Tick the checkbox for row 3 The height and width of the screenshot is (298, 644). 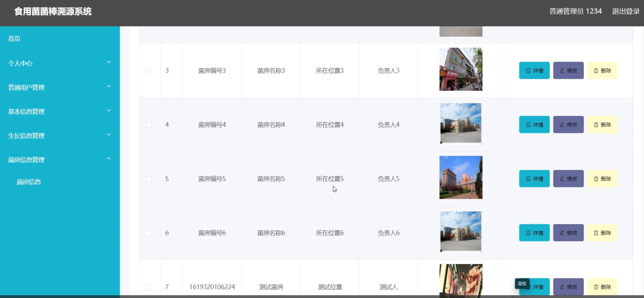tap(149, 71)
